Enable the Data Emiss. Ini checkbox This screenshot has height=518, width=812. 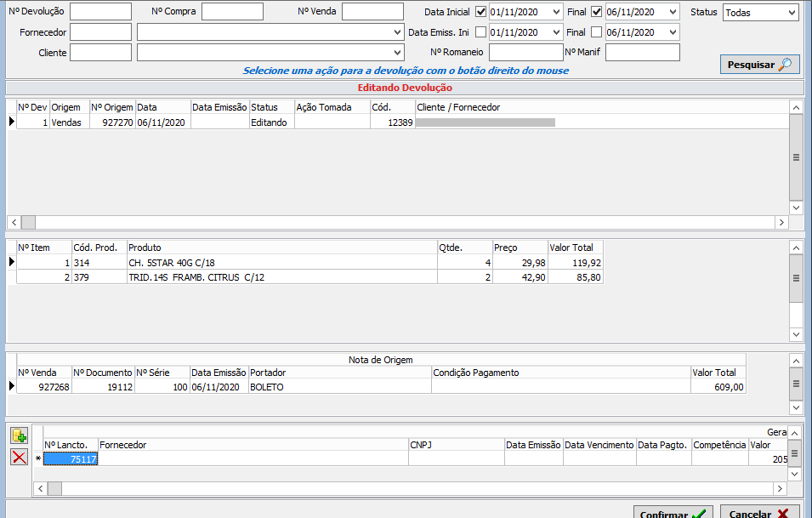tap(481, 32)
